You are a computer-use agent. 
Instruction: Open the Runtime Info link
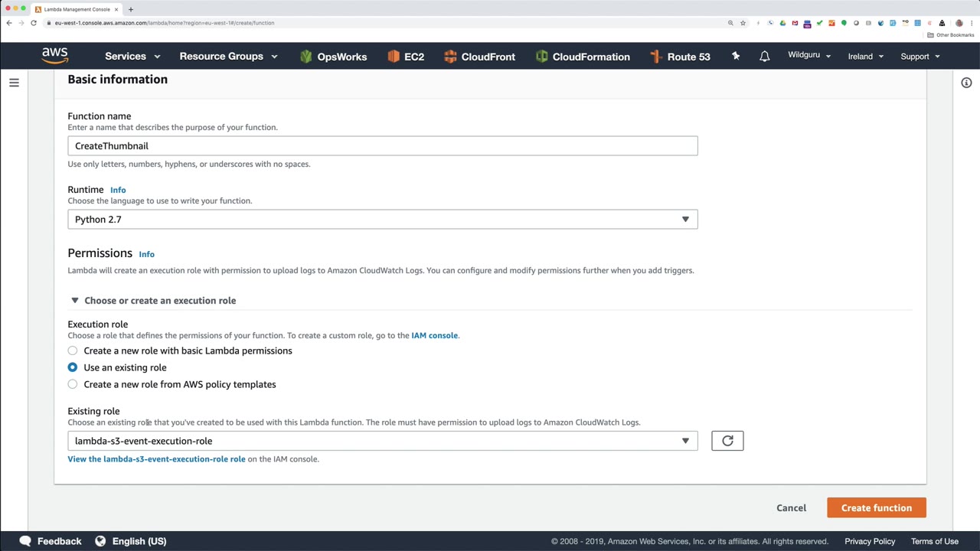click(118, 190)
